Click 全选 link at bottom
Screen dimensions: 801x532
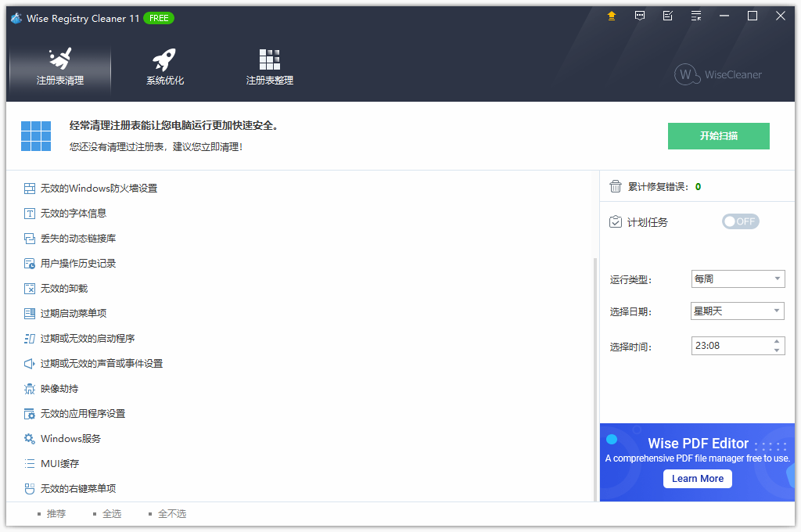(x=112, y=513)
